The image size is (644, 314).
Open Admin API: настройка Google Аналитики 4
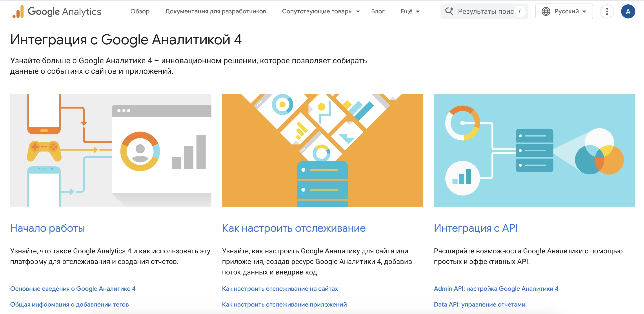pos(496,289)
